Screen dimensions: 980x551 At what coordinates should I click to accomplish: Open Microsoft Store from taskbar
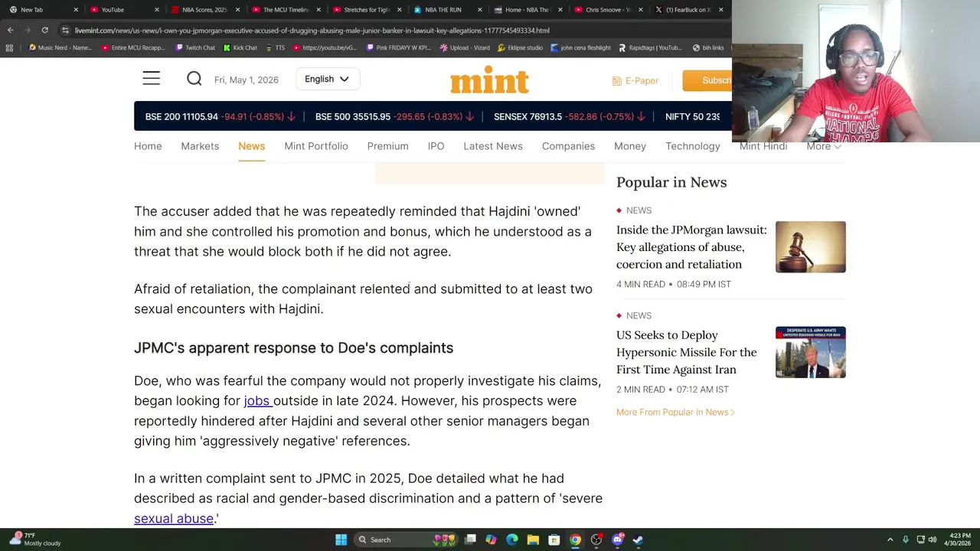coord(554,540)
